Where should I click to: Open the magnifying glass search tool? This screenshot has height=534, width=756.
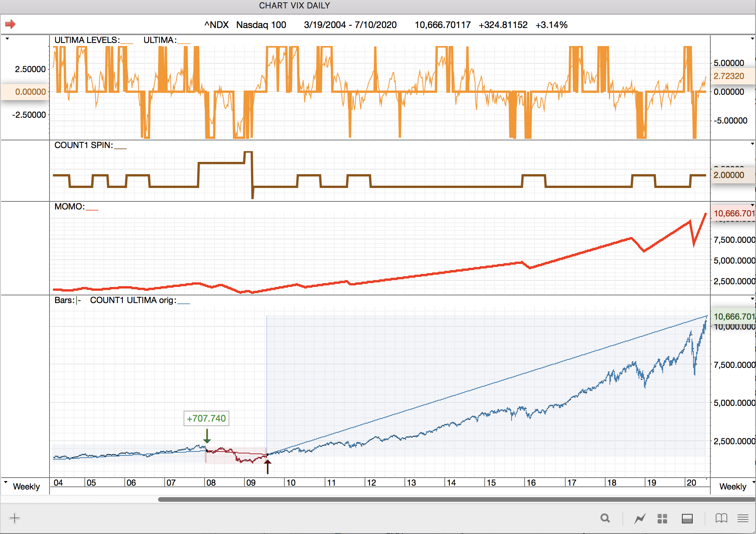pyautogui.click(x=605, y=518)
